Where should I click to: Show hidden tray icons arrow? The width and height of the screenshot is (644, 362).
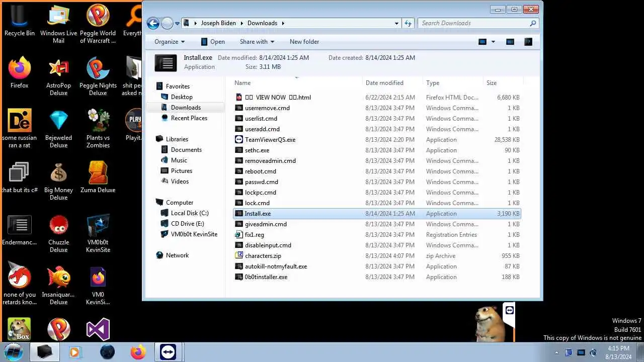coord(556,352)
